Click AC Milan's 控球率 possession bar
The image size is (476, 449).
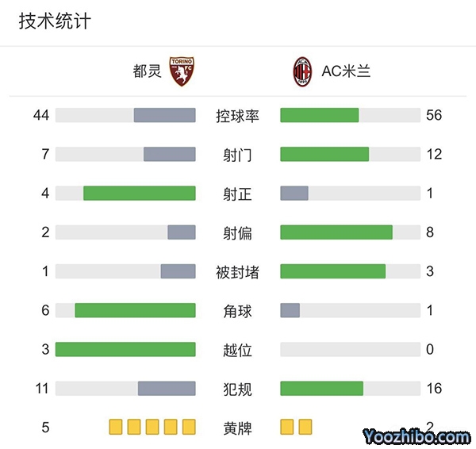coord(320,115)
